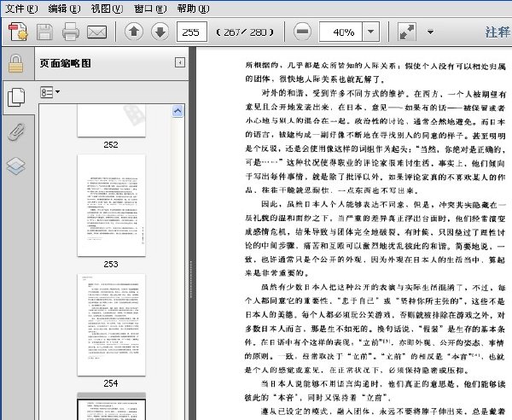Select the page 254 thumbnail
This screenshot has height=420, width=512.
[111, 325]
